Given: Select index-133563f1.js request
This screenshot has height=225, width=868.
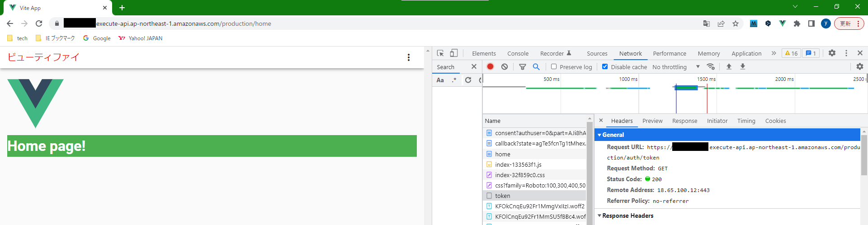Looking at the screenshot, I should [535, 164].
